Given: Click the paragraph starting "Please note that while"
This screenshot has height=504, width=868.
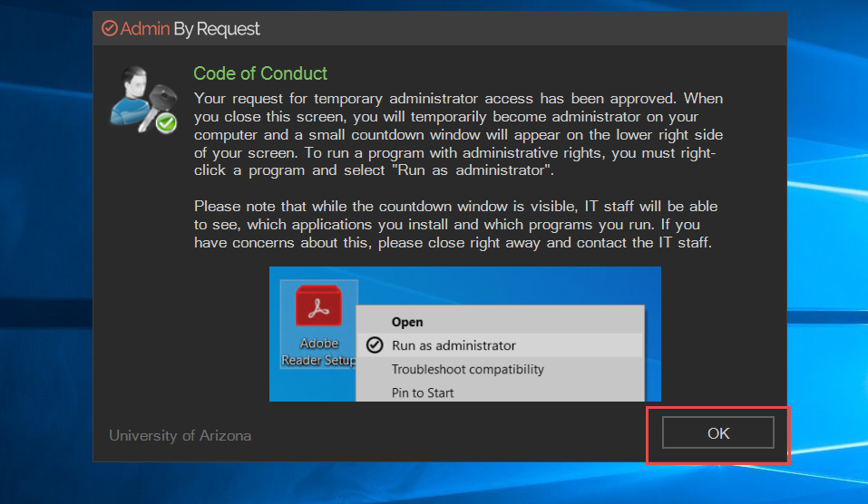Looking at the screenshot, I should 455,225.
